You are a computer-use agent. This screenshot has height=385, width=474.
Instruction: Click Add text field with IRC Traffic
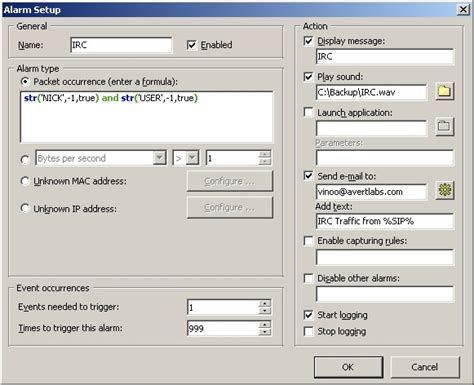[x=385, y=221]
